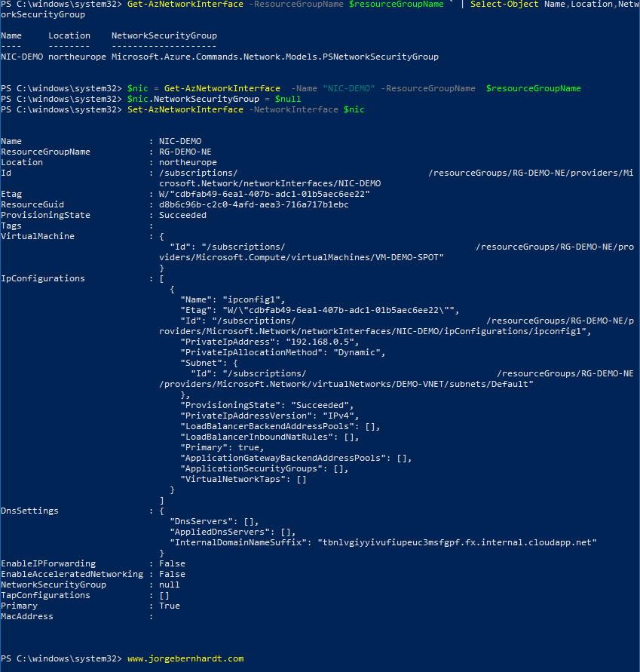Click the networkInterfaces/NIC-DEMO Id continuation line
Viewport: 640px width, 672px height.
coord(270,183)
